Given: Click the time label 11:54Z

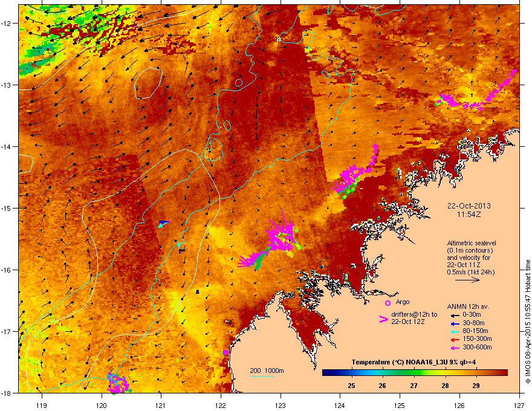Looking at the screenshot, I should coord(469,215).
